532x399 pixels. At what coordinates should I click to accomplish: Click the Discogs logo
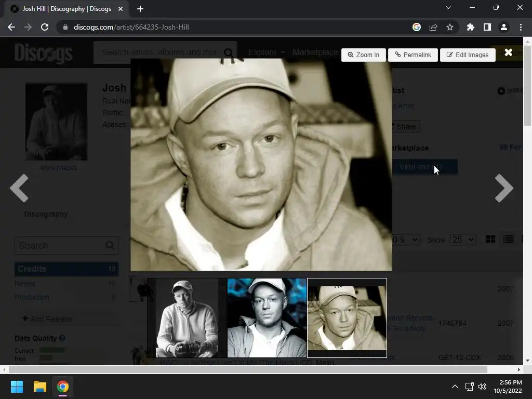tap(44, 54)
